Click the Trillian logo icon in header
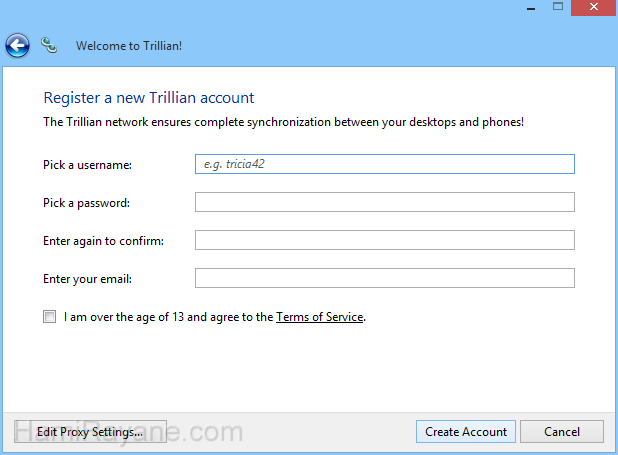Screen dimensions: 618x455 click(49, 45)
